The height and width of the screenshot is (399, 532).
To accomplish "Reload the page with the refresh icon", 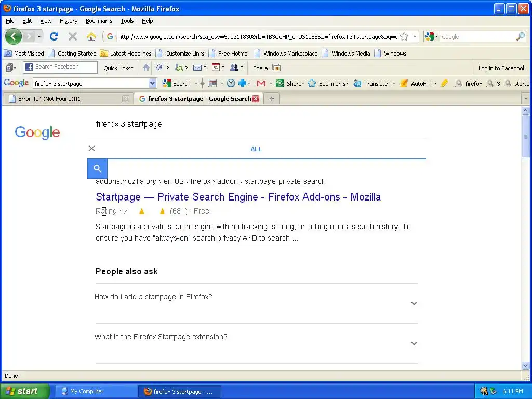I will point(54,36).
